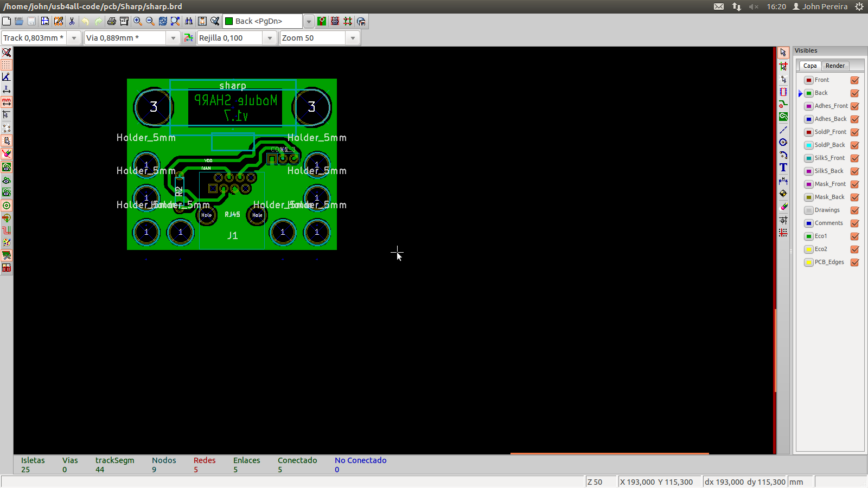Toggle high contrast display mode
Image resolution: width=868 pixels, height=488 pixels.
coord(7,243)
